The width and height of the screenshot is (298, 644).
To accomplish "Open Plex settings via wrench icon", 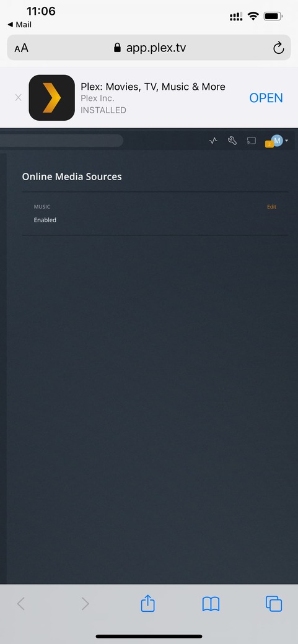I will 232,141.
